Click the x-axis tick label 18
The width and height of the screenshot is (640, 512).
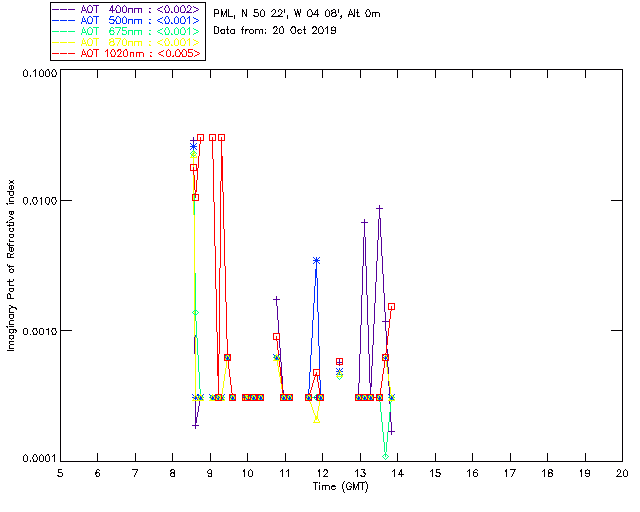pos(547,474)
